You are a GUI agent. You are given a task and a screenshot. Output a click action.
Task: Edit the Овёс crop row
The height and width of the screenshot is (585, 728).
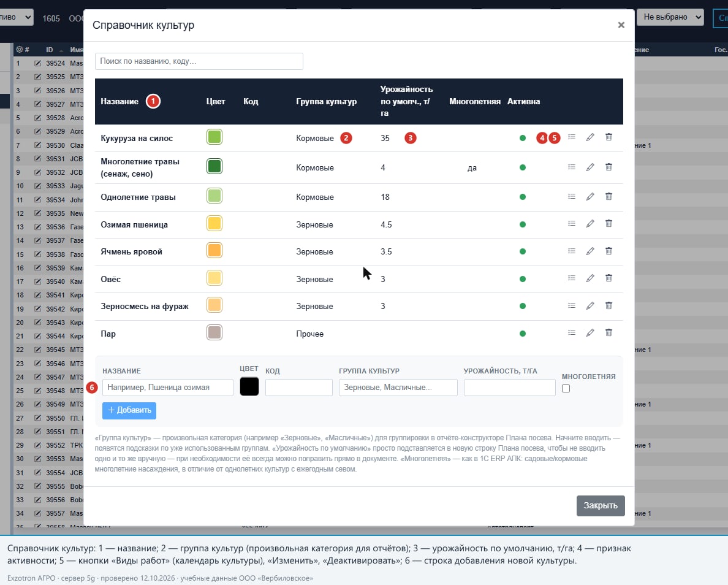click(590, 278)
